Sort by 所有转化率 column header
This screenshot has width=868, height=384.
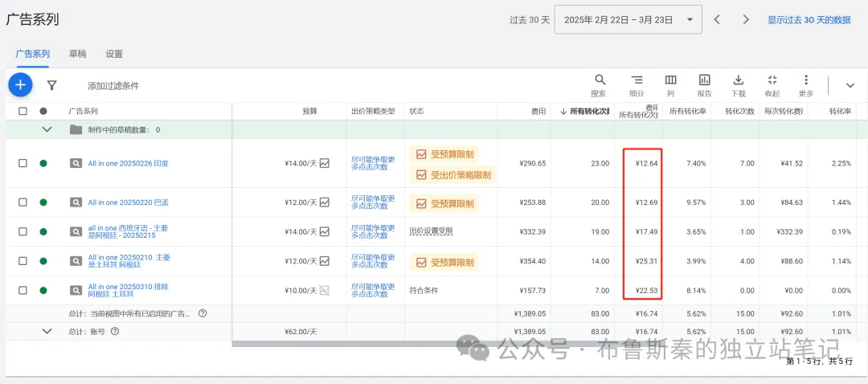point(687,111)
